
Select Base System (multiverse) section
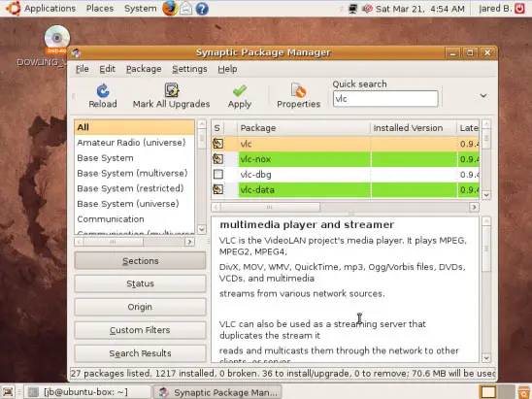click(x=134, y=173)
